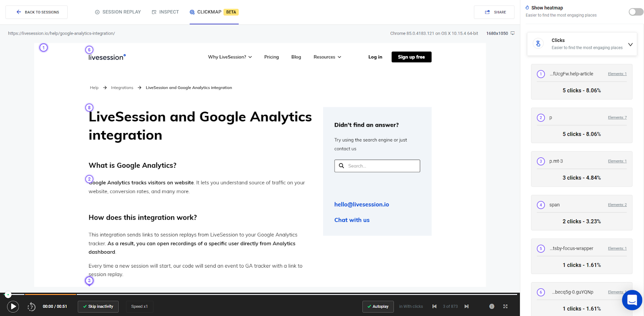The width and height of the screenshot is (644, 316).
Task: Open session info icon in player bar
Action: 491,306
